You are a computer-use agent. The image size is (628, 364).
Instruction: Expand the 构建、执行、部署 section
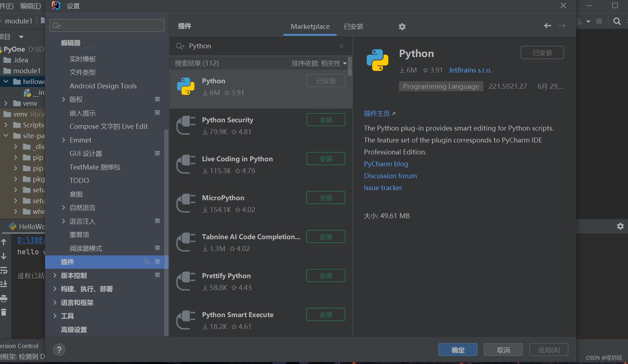pos(55,289)
